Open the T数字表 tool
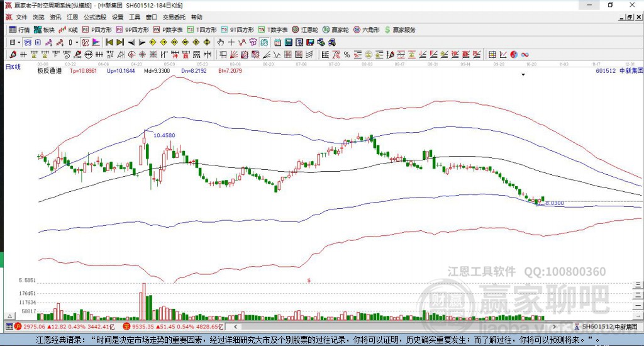 pyautogui.click(x=273, y=30)
